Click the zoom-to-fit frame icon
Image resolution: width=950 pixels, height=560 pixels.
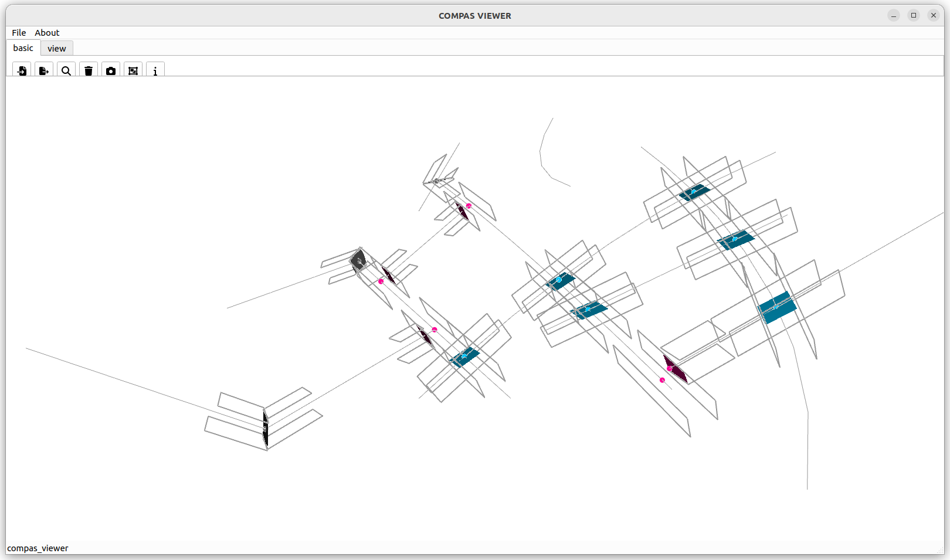click(x=133, y=70)
